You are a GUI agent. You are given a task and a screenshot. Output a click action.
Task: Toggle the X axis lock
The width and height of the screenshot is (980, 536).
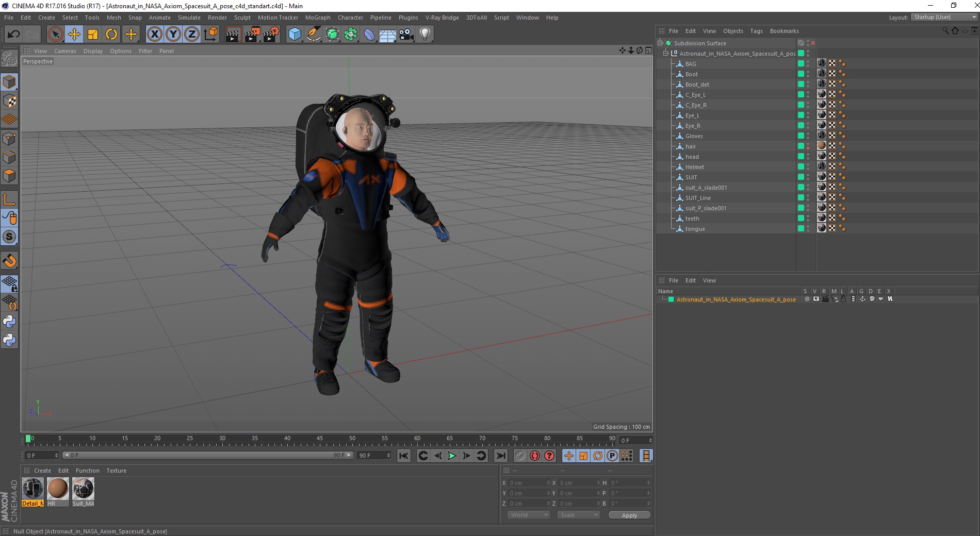pyautogui.click(x=154, y=35)
